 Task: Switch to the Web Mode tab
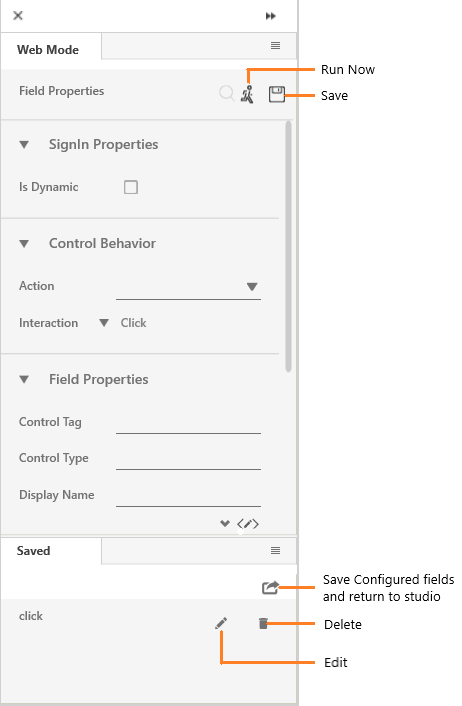tap(48, 50)
